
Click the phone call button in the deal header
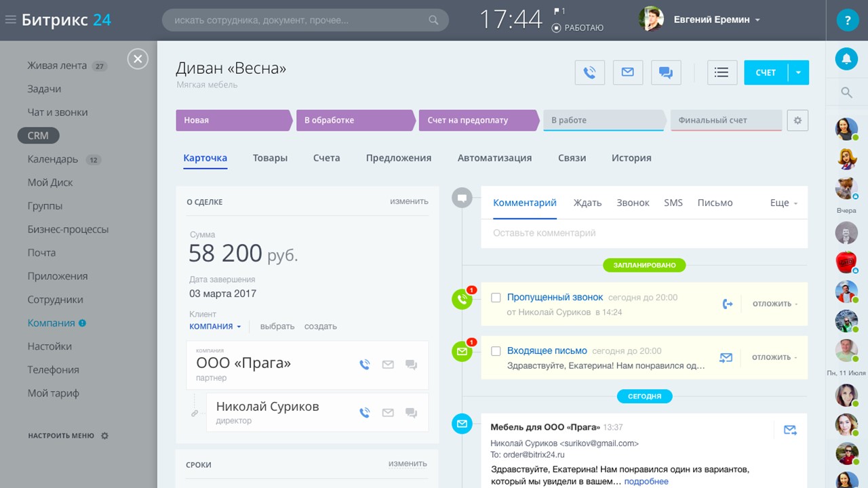click(589, 73)
